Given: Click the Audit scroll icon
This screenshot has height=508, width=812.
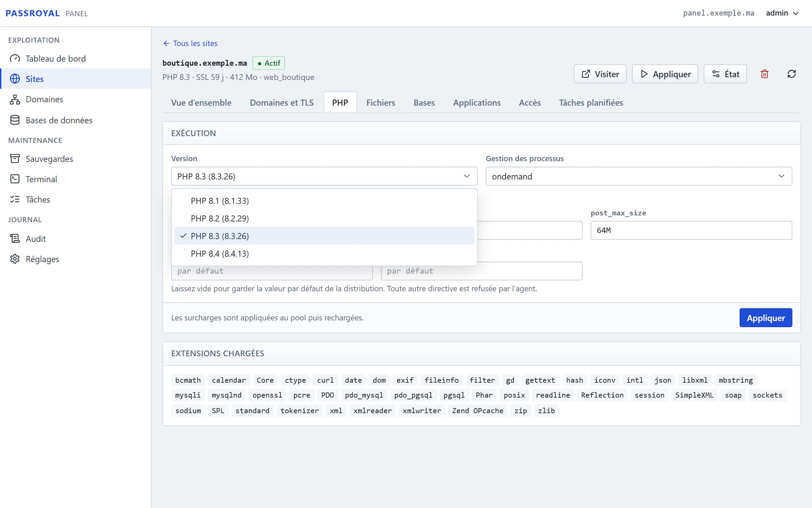Looking at the screenshot, I should (x=15, y=239).
